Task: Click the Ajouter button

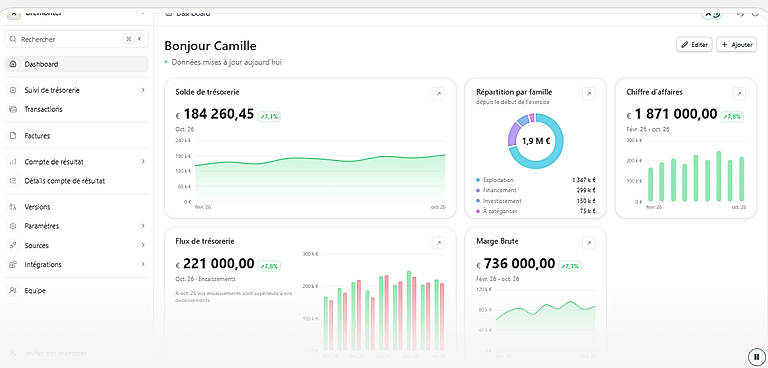Action: 737,45
